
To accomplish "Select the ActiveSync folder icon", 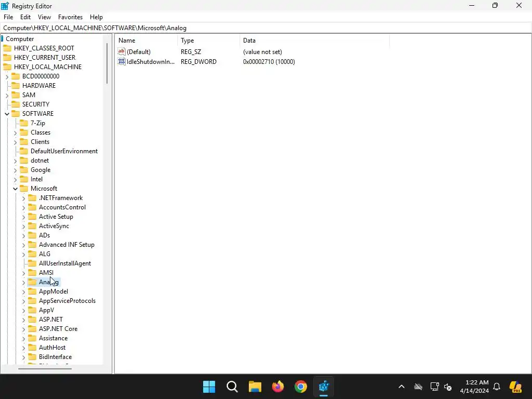I will tap(32, 226).
